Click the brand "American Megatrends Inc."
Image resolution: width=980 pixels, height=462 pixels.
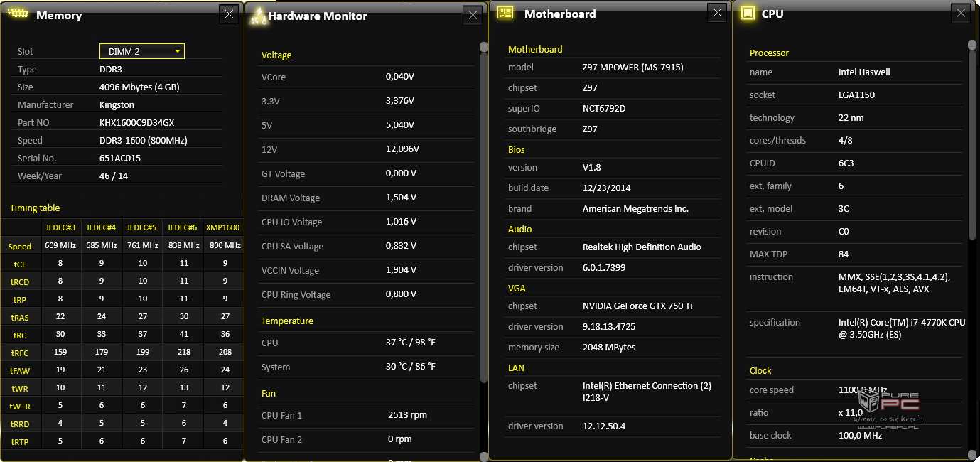coord(636,208)
